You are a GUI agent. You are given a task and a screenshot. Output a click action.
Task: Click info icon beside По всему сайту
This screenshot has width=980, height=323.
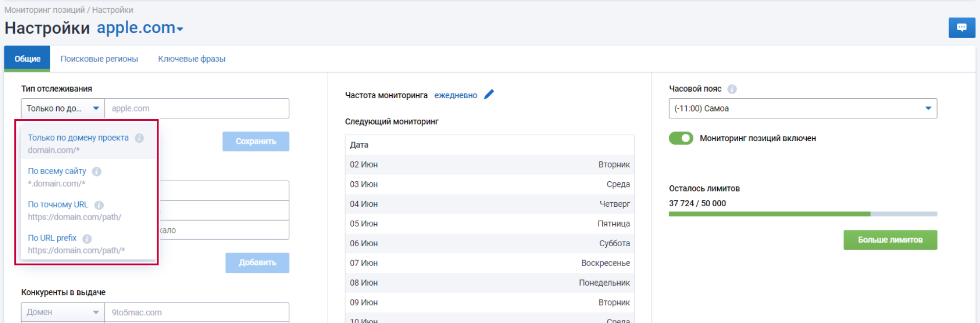97,171
